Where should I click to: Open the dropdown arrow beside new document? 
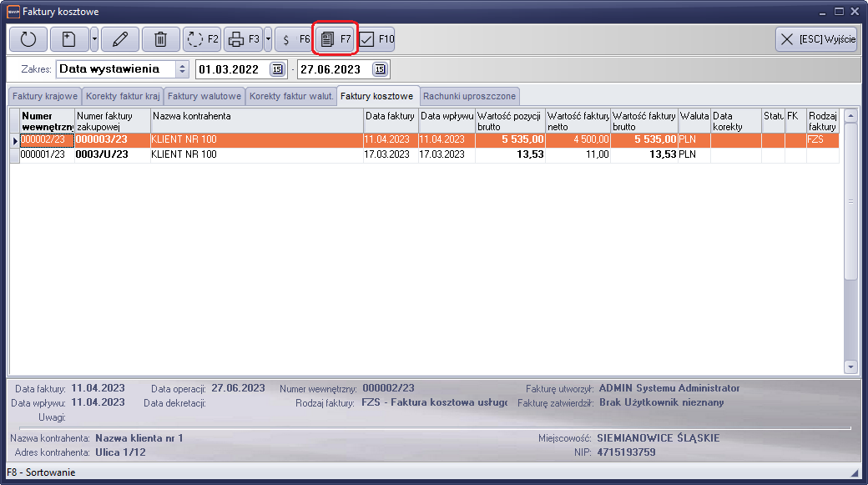point(94,39)
